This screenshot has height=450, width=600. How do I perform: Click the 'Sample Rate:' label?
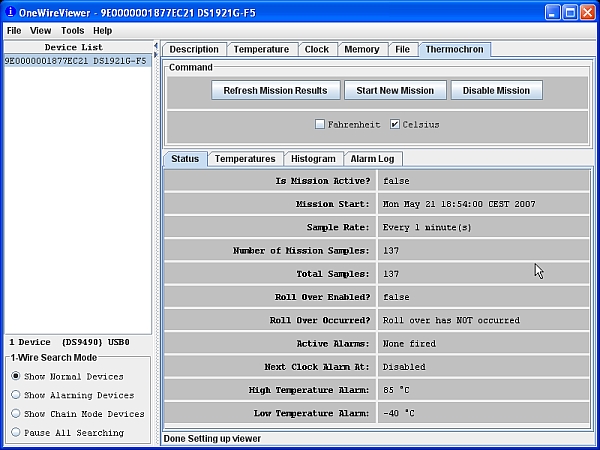coord(338,228)
